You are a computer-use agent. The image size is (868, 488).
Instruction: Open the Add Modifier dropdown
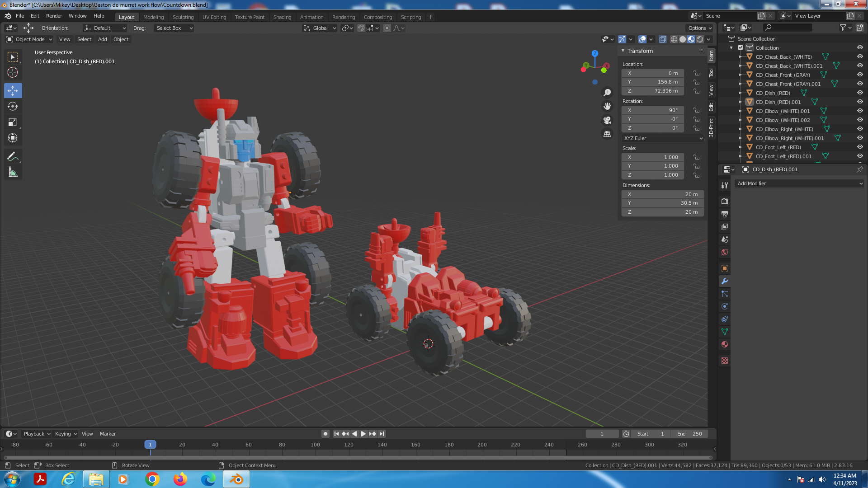tap(799, 183)
